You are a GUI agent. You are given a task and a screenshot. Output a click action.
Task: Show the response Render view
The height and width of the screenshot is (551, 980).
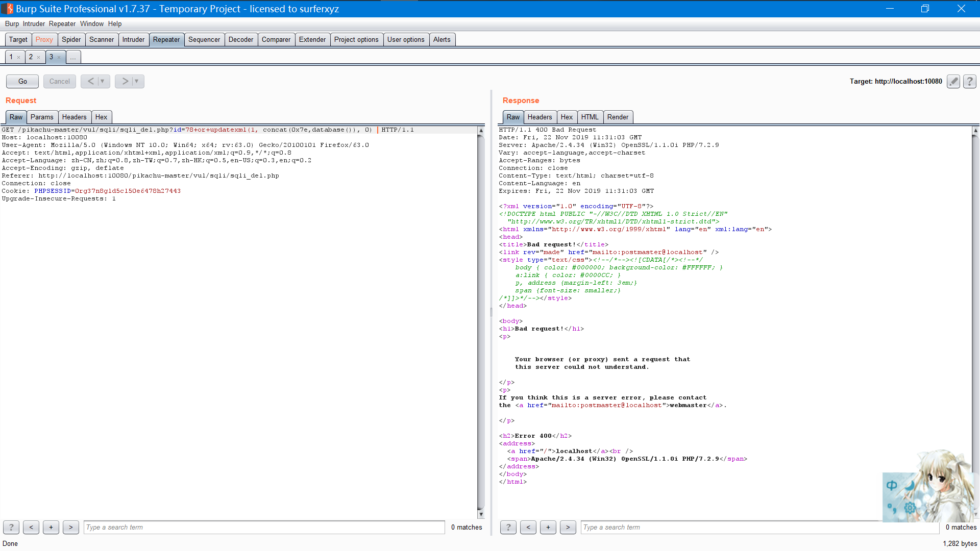click(x=618, y=117)
